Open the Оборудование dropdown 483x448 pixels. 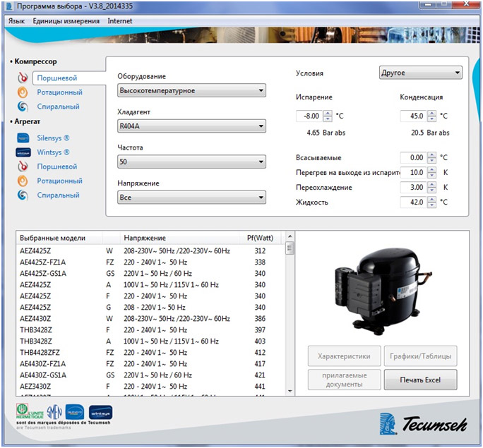(x=191, y=90)
